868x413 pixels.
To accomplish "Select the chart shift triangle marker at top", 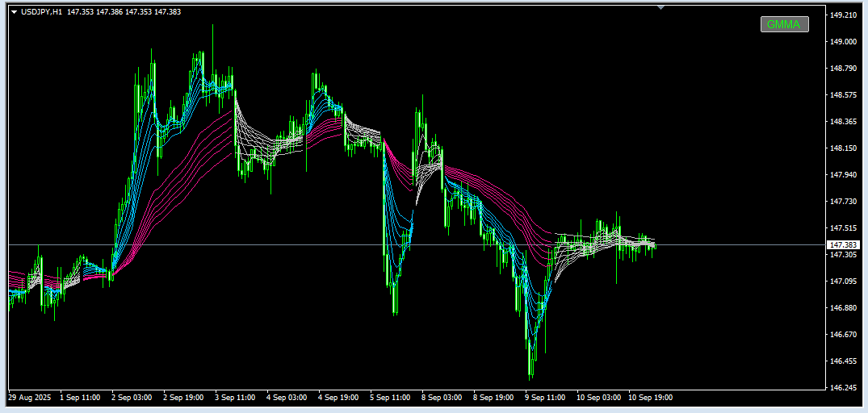I will point(660,8).
